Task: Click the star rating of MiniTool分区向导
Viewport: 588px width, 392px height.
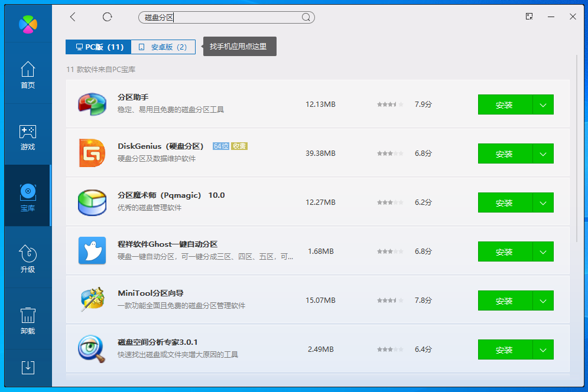Action: coord(390,300)
